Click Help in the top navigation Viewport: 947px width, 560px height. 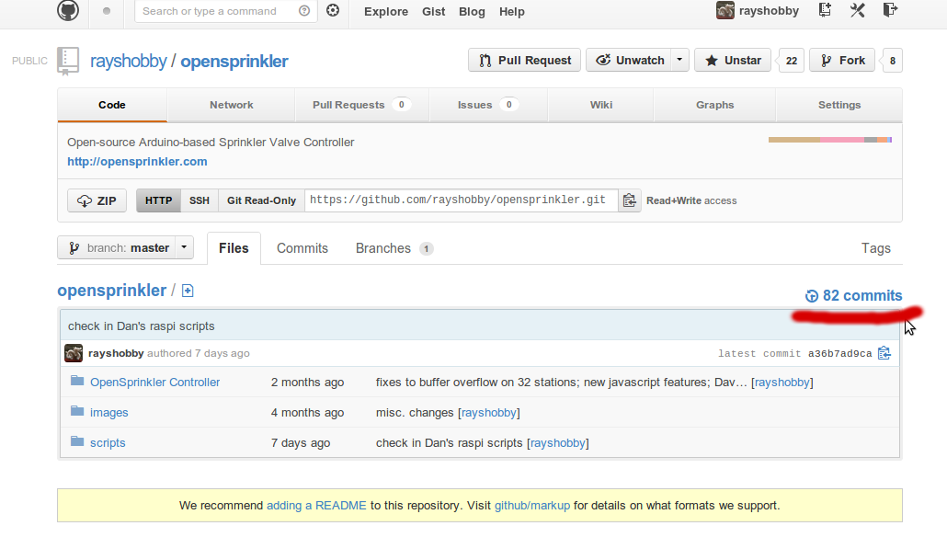pyautogui.click(x=511, y=11)
